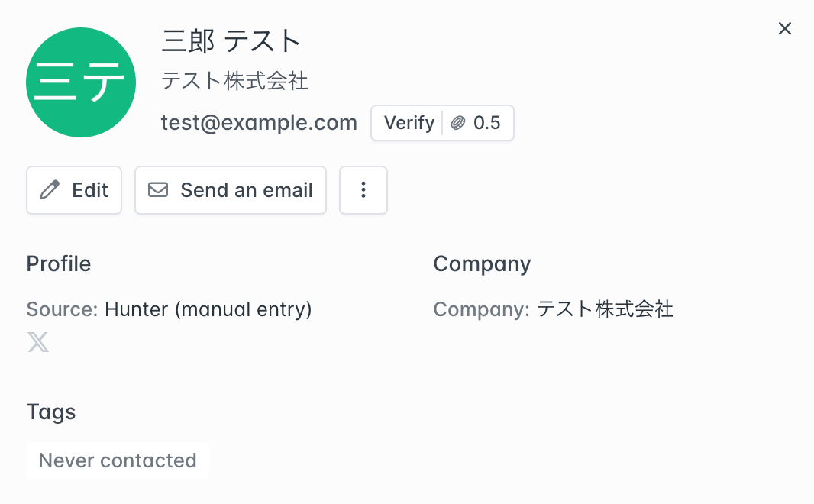Viewport: 814px width, 504px height.
Task: Click the company name under the lead name
Action: click(234, 81)
